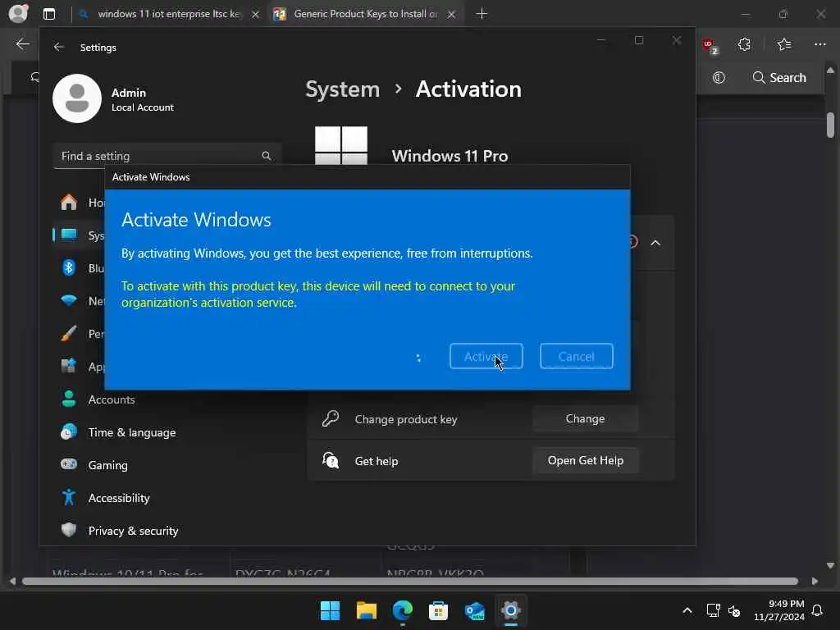Cancel the Activate Windows dialog

pyautogui.click(x=577, y=356)
